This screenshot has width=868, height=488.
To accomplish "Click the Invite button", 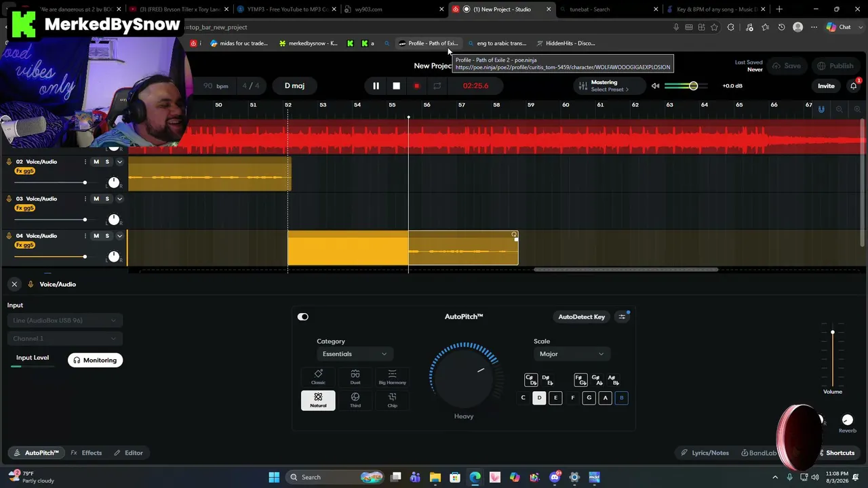I will click(x=826, y=86).
